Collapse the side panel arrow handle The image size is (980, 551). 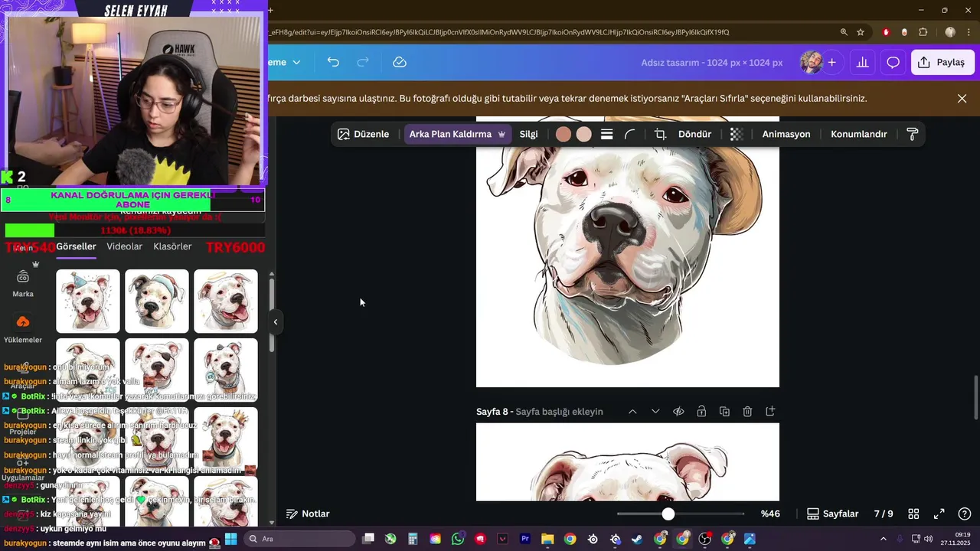(x=276, y=322)
